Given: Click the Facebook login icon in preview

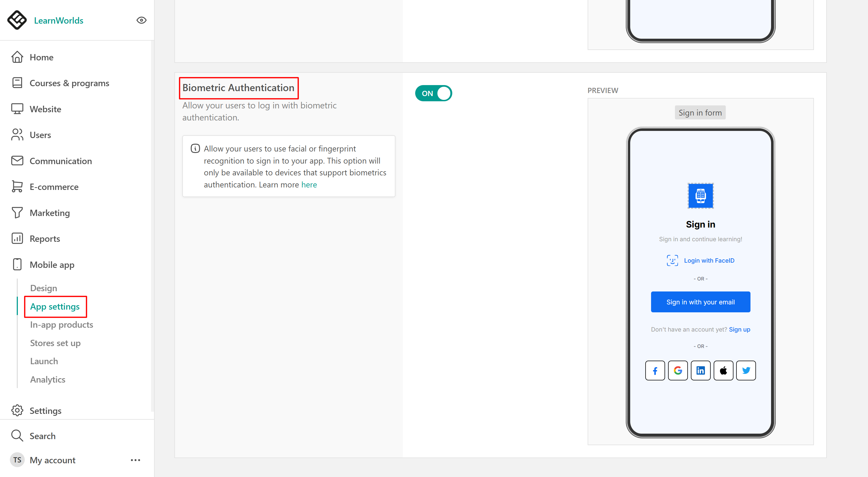Looking at the screenshot, I should click(655, 371).
